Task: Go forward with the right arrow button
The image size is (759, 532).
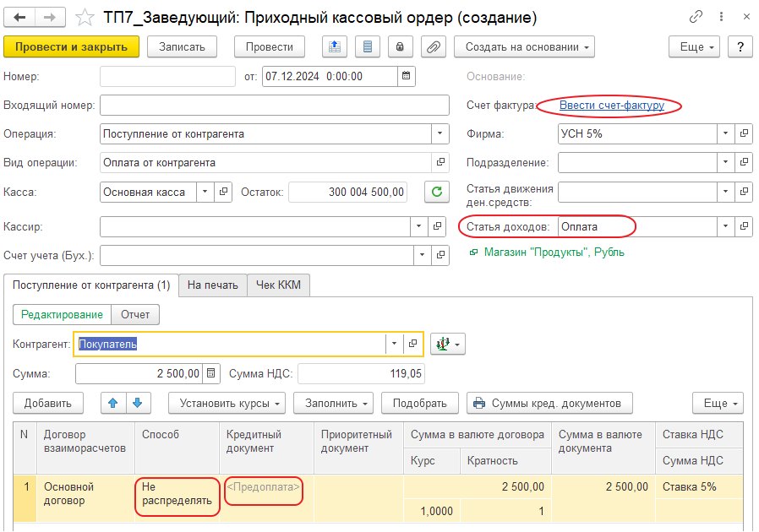Action: point(50,18)
